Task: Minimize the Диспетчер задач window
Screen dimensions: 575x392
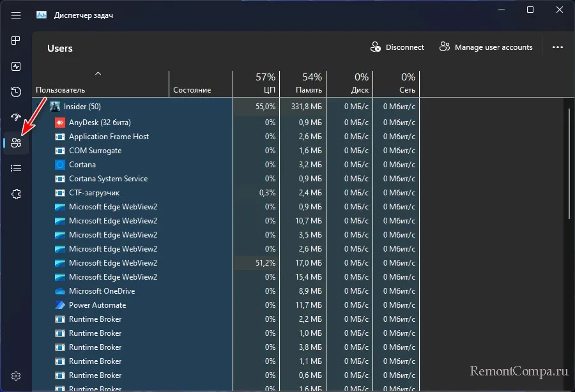Action: [x=502, y=10]
